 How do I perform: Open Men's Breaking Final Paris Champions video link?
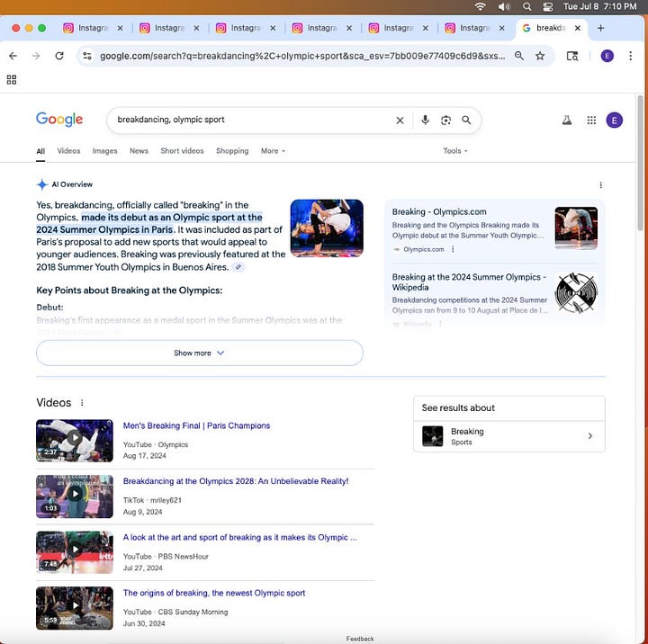[196, 425]
